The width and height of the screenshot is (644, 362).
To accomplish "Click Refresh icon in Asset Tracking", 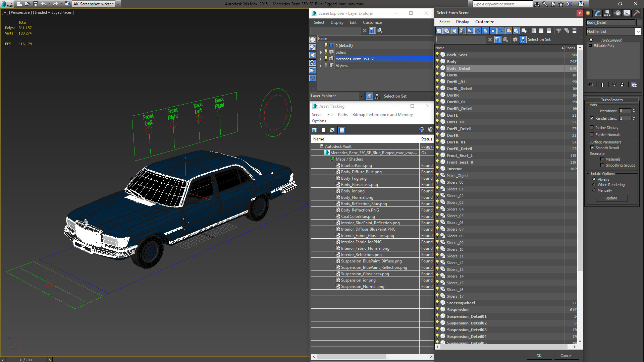I will [314, 130].
